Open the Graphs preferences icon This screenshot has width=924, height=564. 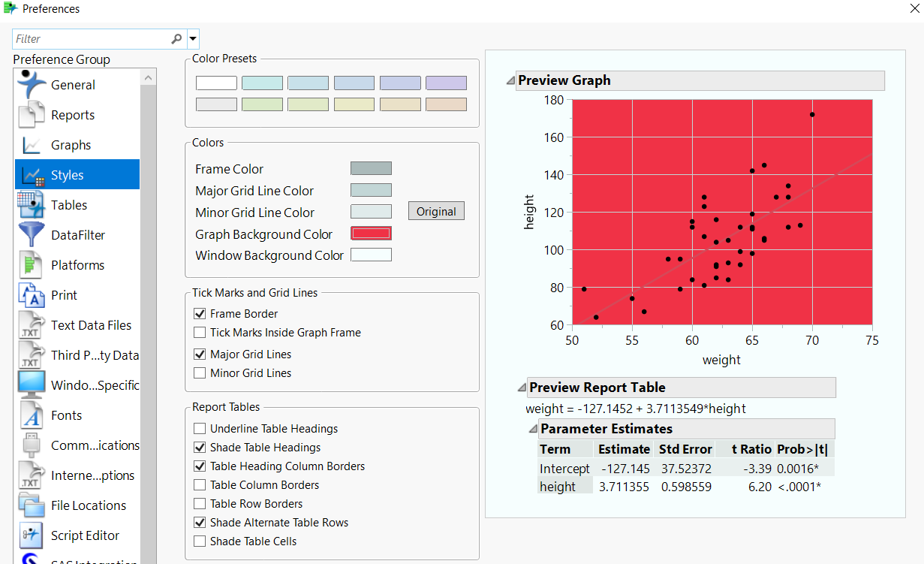click(x=30, y=144)
